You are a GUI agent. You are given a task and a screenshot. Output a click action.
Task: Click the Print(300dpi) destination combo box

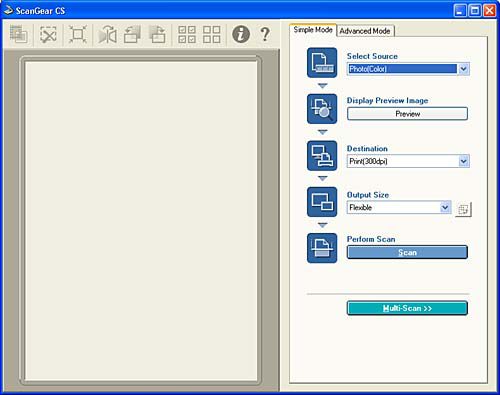pos(408,161)
